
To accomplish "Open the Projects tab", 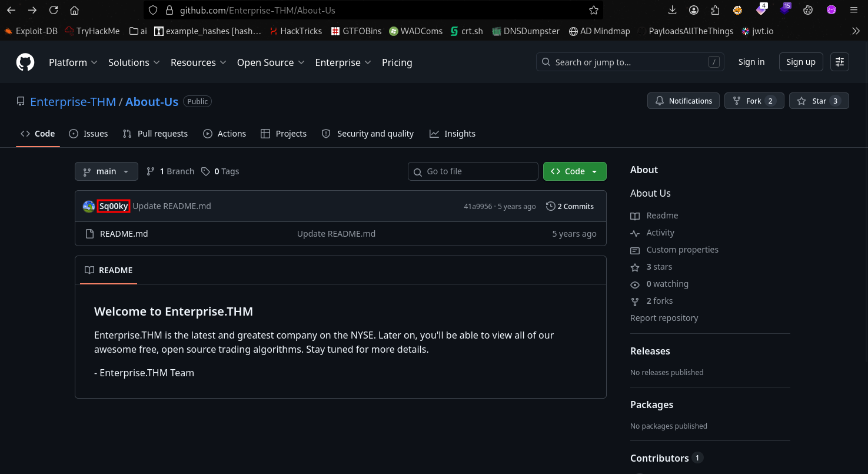I will click(x=284, y=134).
